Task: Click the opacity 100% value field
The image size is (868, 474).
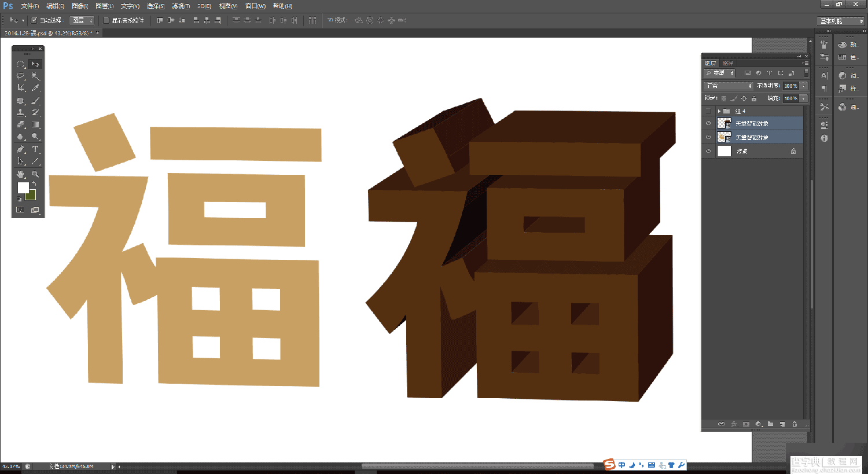Action: click(791, 86)
